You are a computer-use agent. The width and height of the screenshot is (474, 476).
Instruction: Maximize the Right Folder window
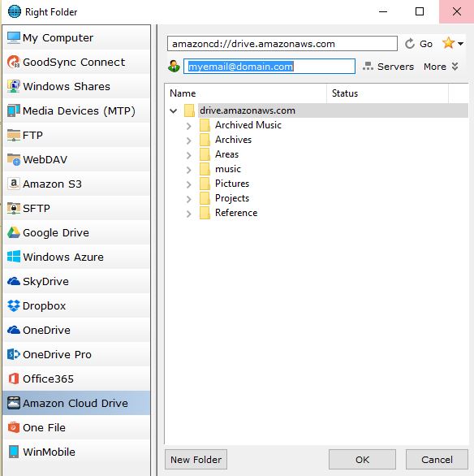(x=420, y=11)
